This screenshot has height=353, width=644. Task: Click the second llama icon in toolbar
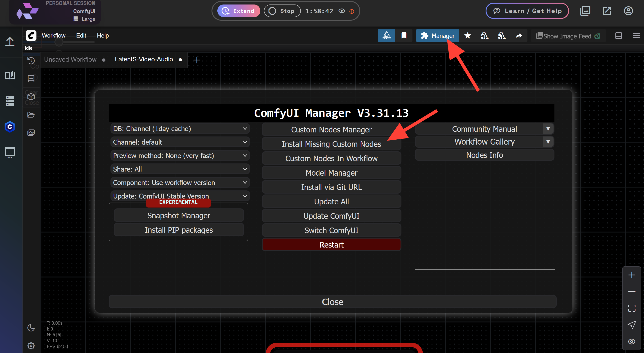point(502,36)
